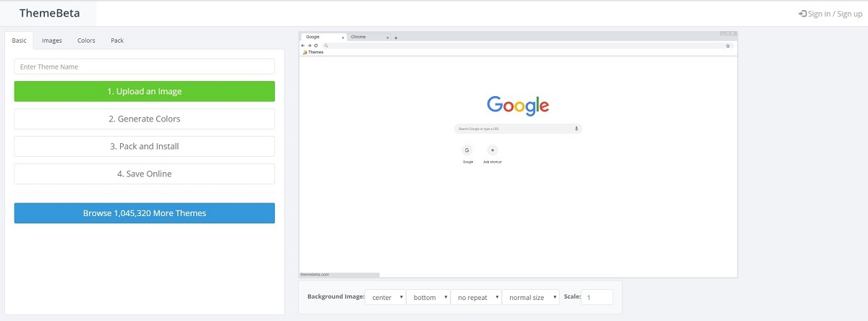868x321 pixels.
Task: Open the vertical alignment 'bottom' dropdown
Action: [427, 297]
